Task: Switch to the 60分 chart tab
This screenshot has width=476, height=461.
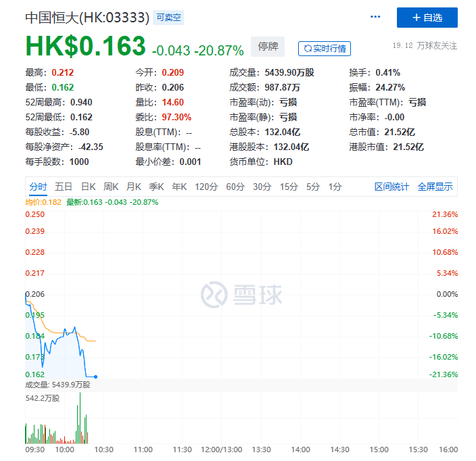Action: click(235, 187)
